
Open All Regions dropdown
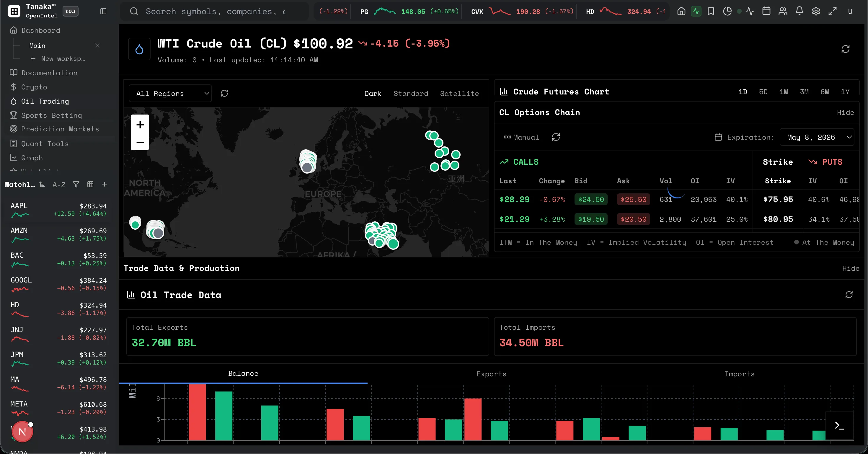point(170,93)
